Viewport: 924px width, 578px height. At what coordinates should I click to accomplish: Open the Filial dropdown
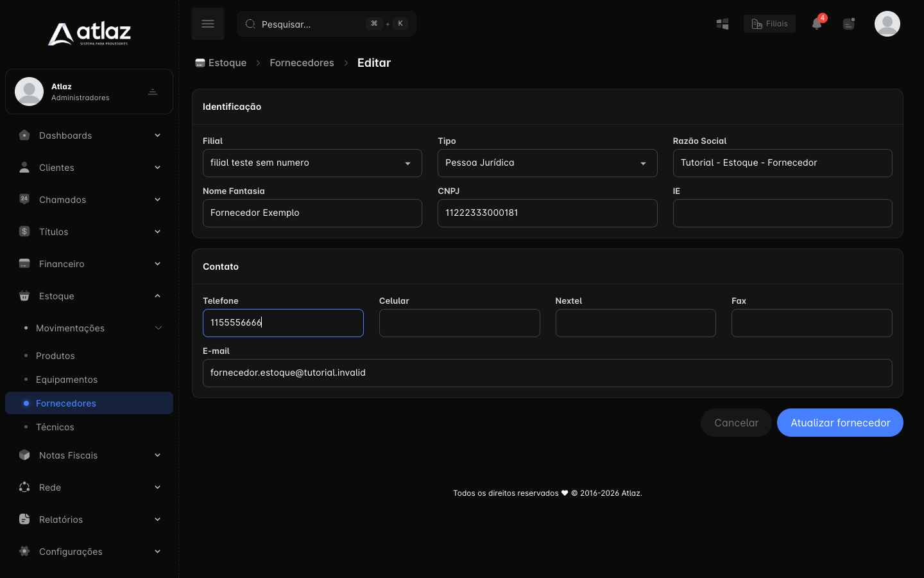(x=312, y=163)
